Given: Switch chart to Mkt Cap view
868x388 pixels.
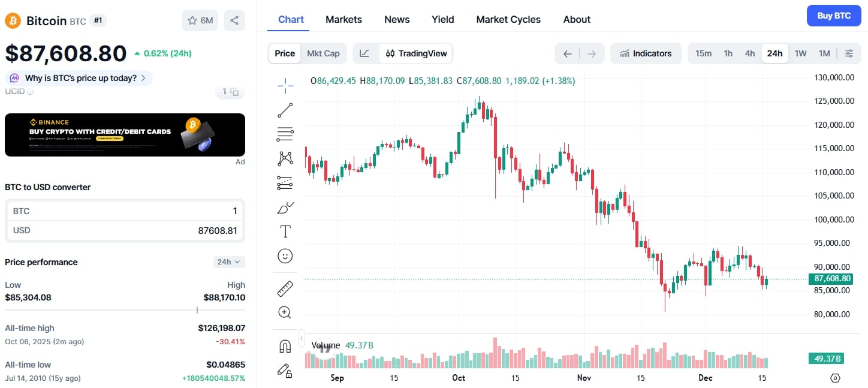Looking at the screenshot, I should pos(324,53).
